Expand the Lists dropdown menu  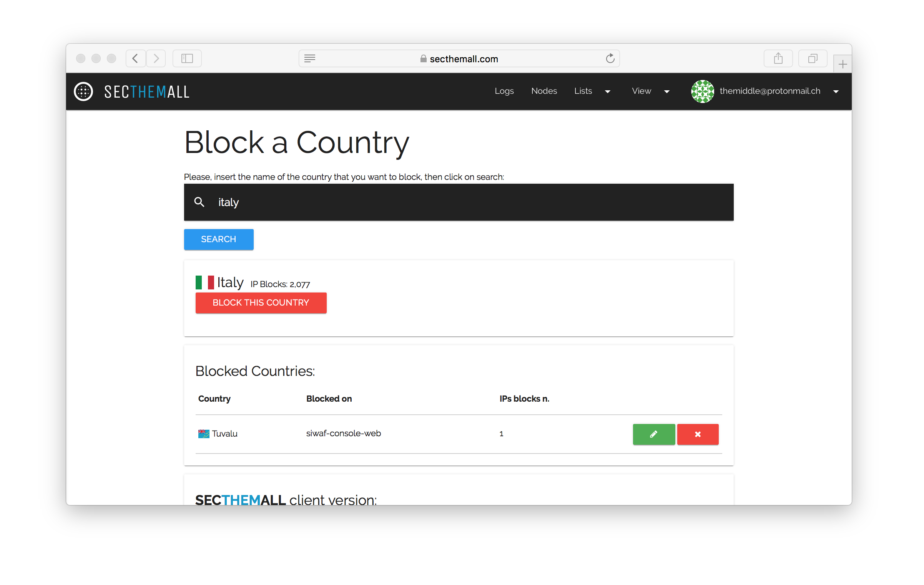pyautogui.click(x=592, y=91)
